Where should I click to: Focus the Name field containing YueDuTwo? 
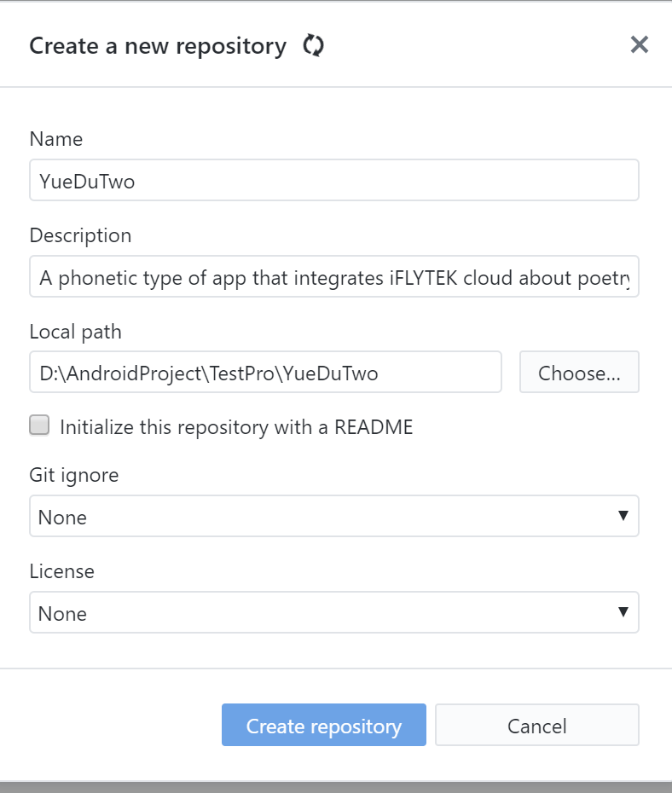click(x=334, y=180)
